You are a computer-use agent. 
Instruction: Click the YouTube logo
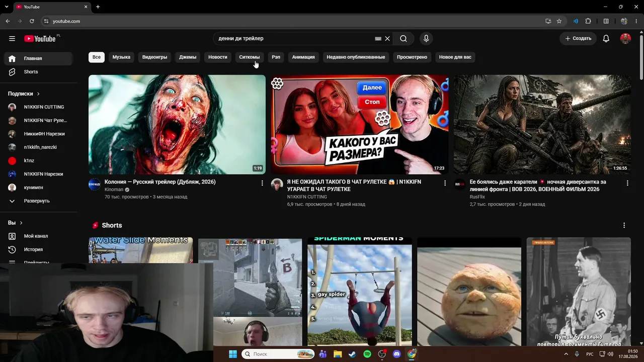[x=40, y=39]
